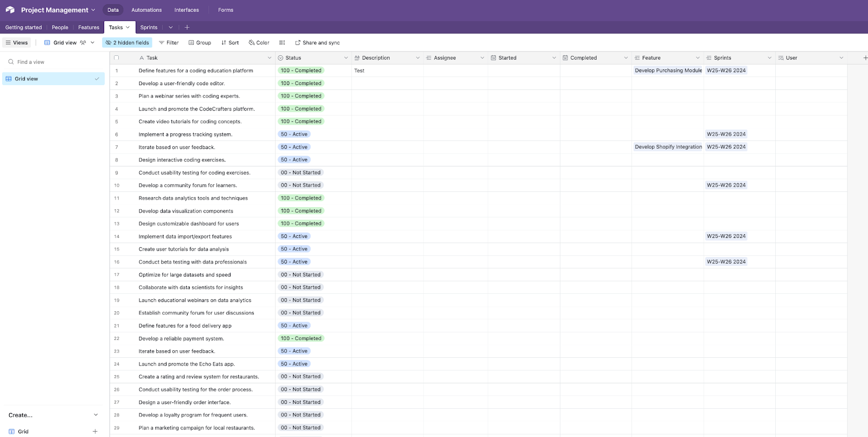Click the Completed field calendar icon
Image resolution: width=868 pixels, height=437 pixels.
[x=565, y=58]
